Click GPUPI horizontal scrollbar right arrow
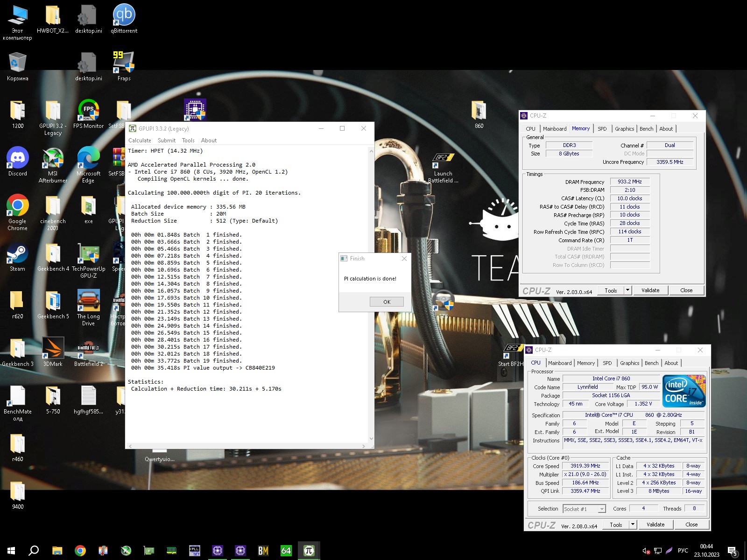The height and width of the screenshot is (560, 747). [364, 447]
